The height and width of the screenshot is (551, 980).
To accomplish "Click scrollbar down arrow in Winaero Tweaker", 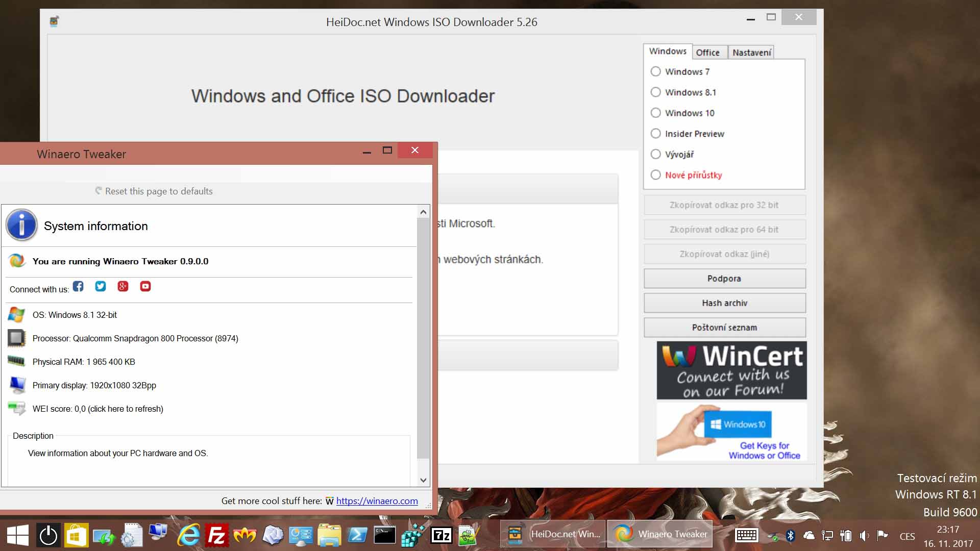I will click(x=423, y=480).
